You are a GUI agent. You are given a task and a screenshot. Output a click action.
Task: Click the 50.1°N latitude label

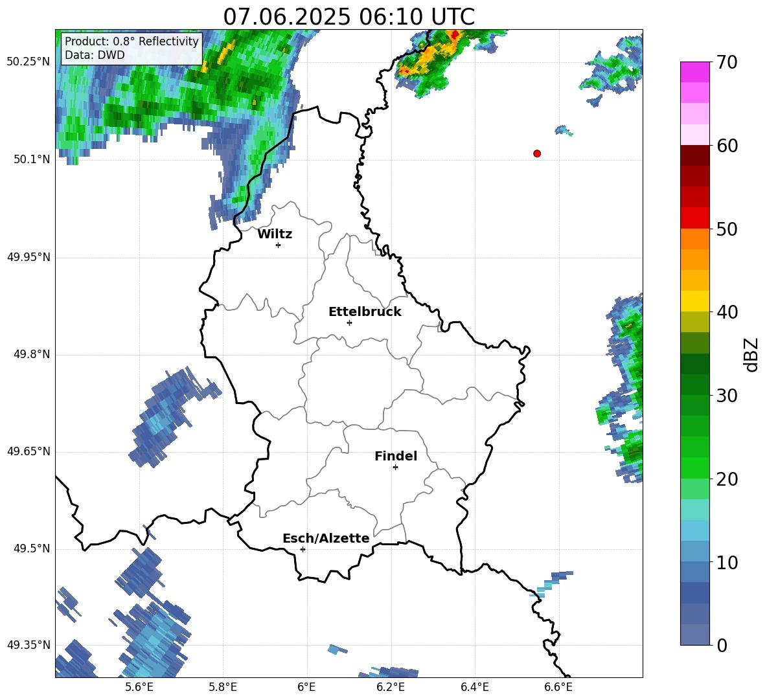pos(32,159)
